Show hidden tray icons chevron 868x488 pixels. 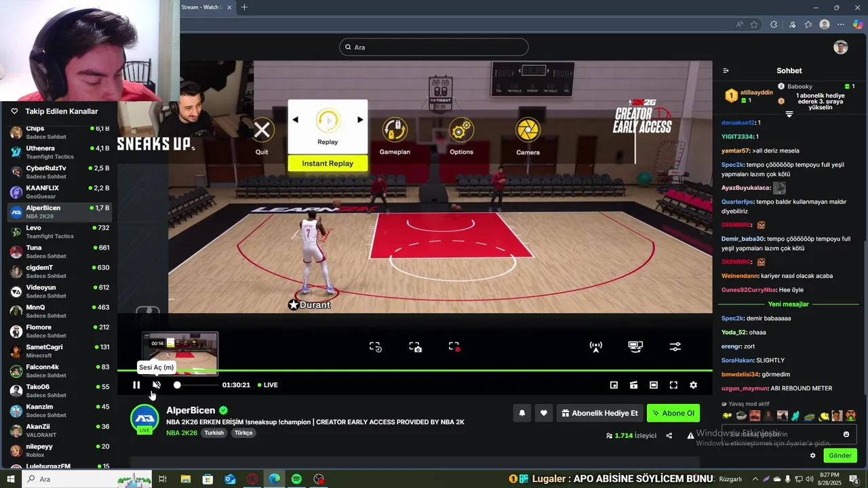coord(755,479)
